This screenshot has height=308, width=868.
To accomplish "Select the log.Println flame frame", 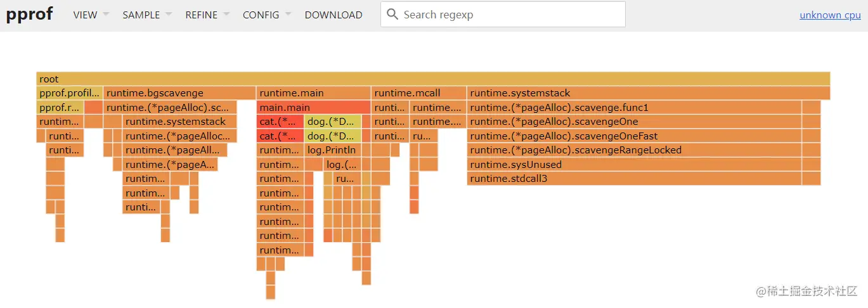I will coord(332,150).
